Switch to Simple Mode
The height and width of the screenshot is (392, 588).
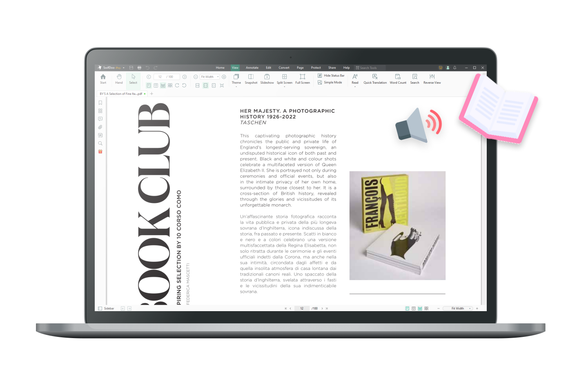point(330,82)
